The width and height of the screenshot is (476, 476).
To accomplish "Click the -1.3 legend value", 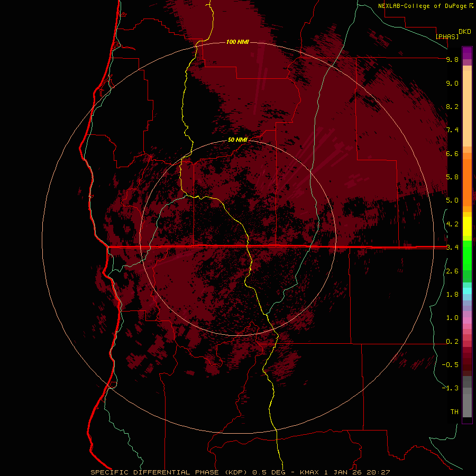I will pyautogui.click(x=450, y=388).
